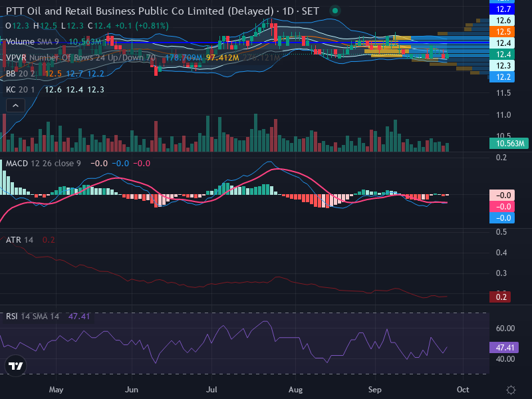Screen dimensions: 532x399
Task: Click the blue MACD -0.0 scale label
Action: tap(502, 218)
